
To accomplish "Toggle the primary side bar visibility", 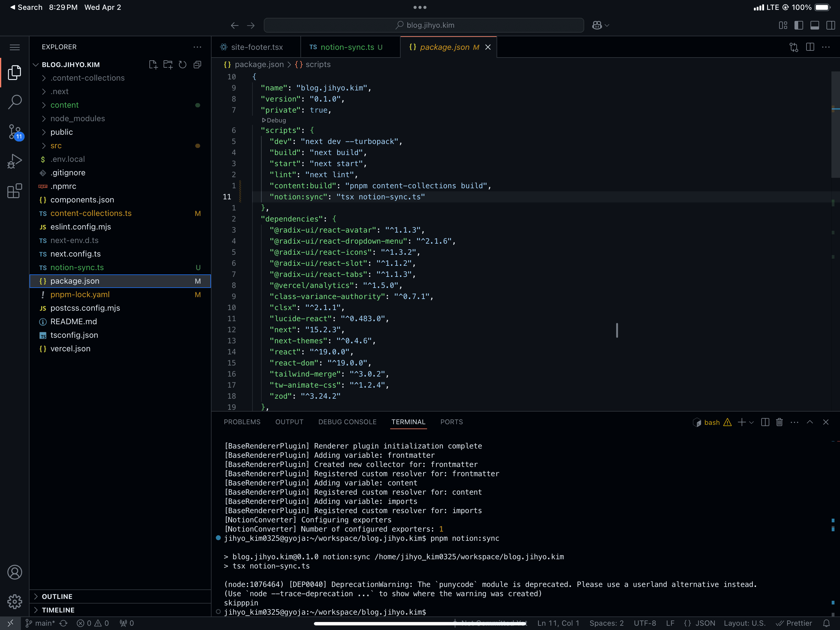I will coord(798,25).
